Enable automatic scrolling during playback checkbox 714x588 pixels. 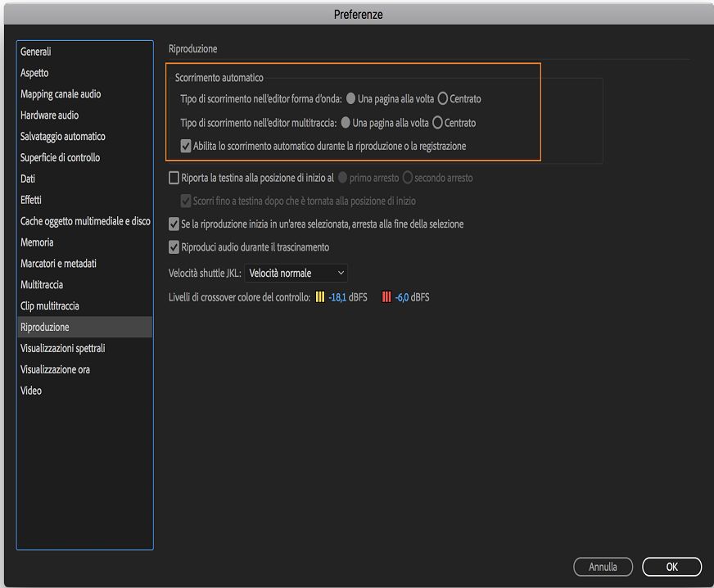click(186, 147)
